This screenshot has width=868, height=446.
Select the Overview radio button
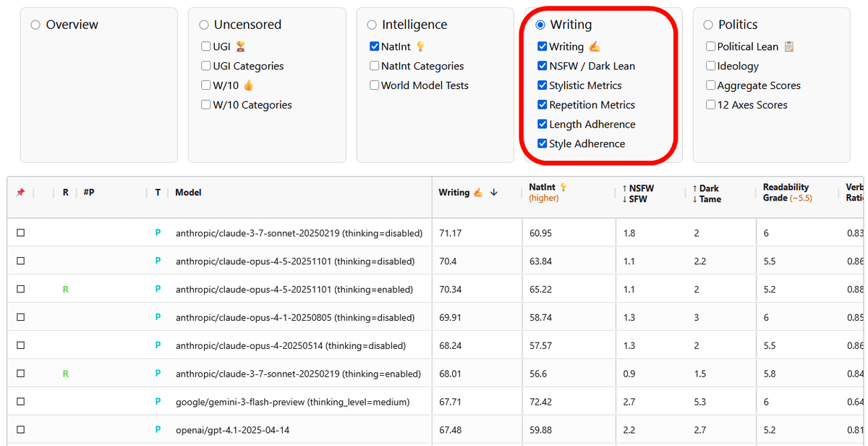pos(35,25)
